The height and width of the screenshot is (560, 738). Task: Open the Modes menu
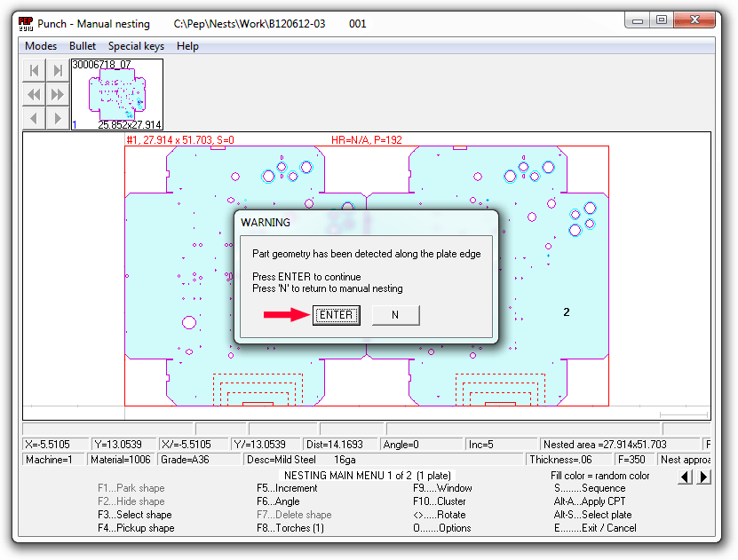point(41,46)
